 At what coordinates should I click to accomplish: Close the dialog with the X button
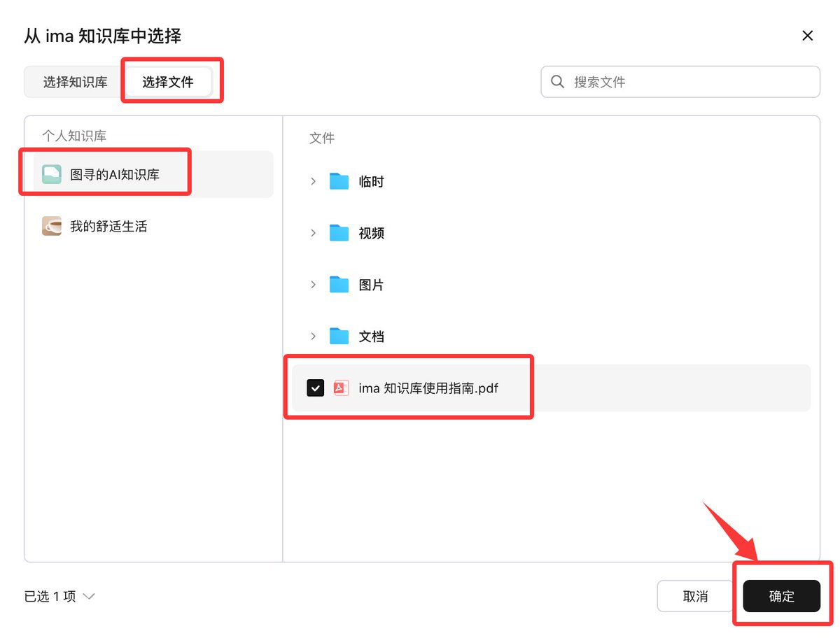[808, 36]
